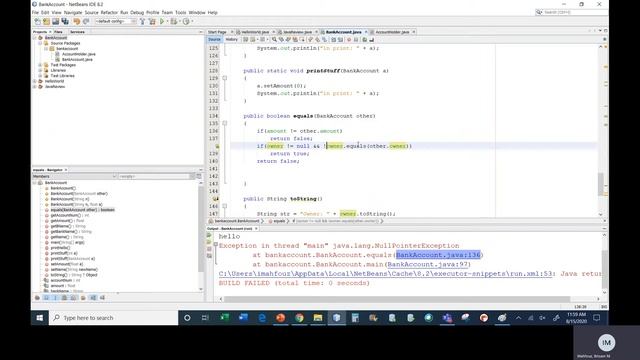
Task: Open Chrome from the taskbar
Action: pos(300,318)
